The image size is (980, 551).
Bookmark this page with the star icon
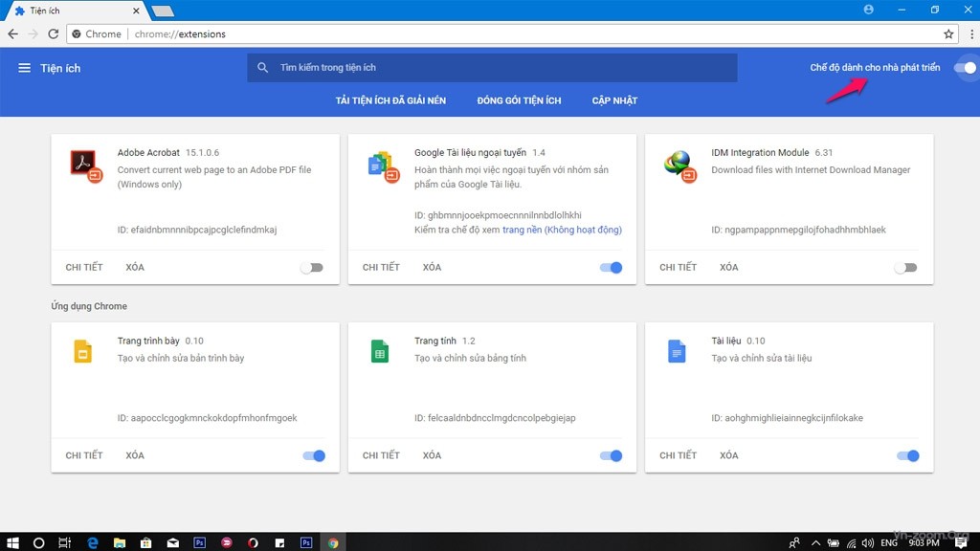948,33
